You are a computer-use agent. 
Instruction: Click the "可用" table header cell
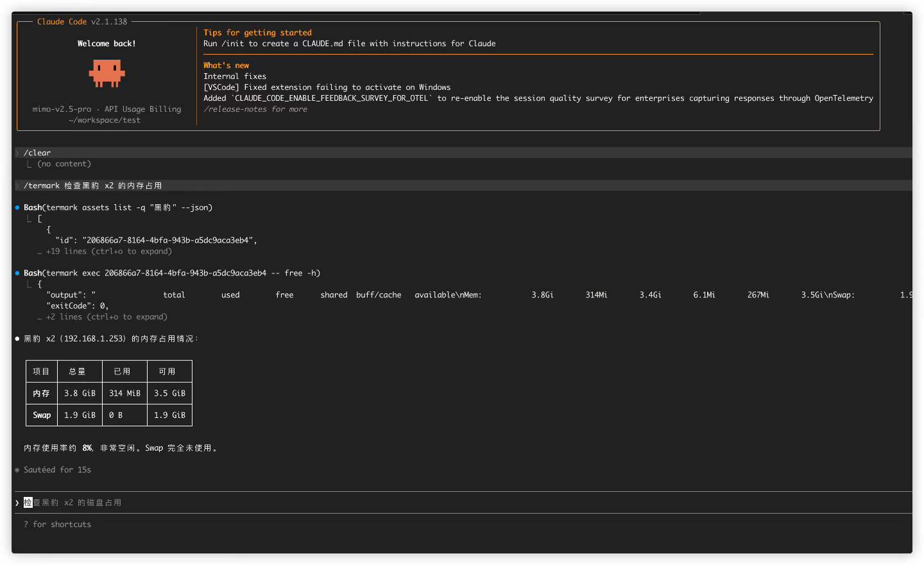[x=169, y=372]
